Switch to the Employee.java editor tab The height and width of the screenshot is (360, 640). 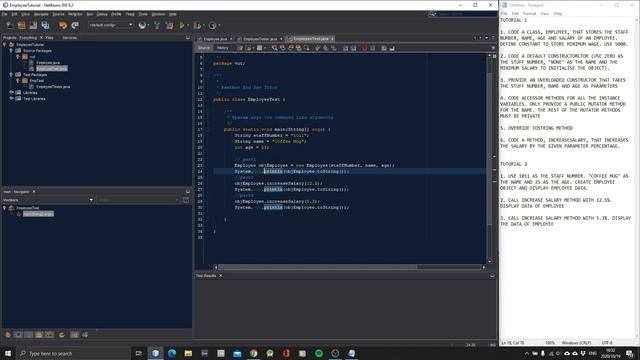(x=215, y=39)
